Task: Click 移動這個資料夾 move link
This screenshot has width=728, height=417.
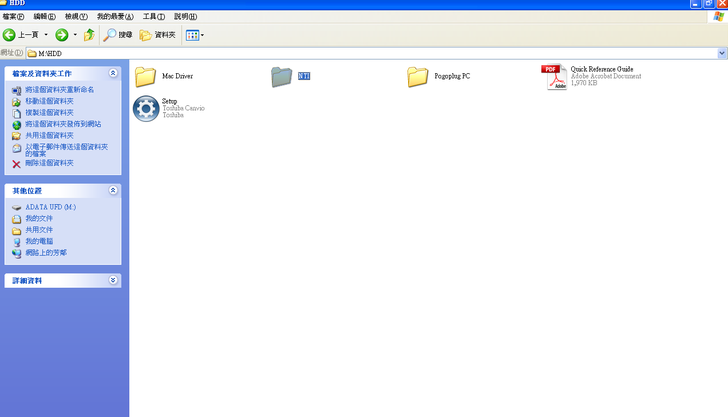Action: (x=49, y=101)
